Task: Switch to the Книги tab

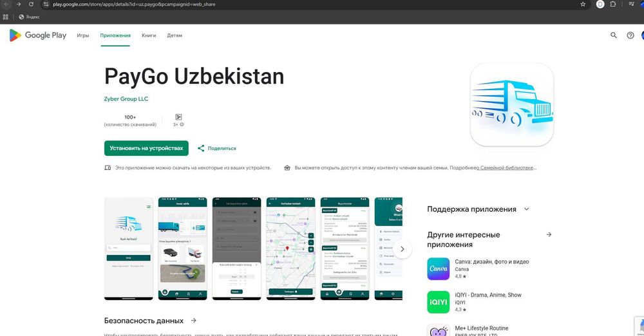Action: tap(149, 35)
